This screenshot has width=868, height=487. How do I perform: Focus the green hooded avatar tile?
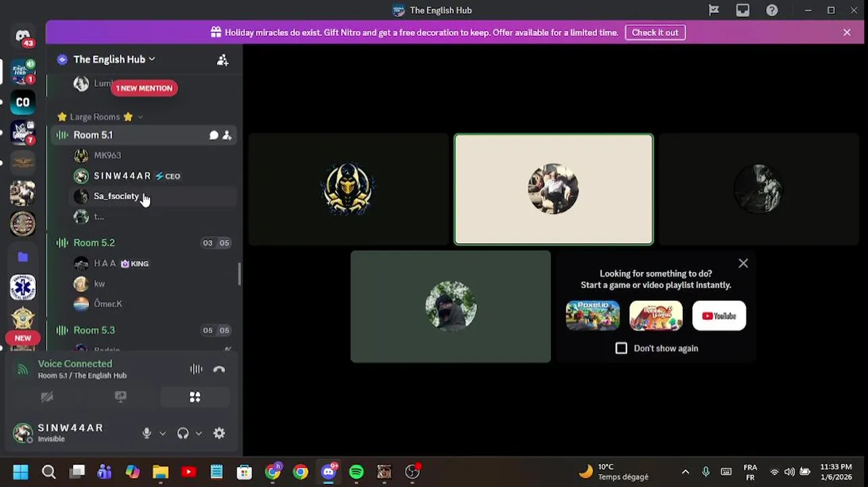point(450,306)
